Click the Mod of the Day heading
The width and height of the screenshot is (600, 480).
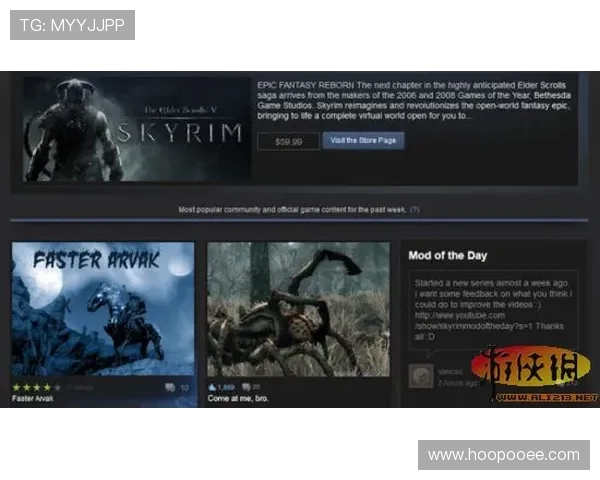(x=447, y=256)
